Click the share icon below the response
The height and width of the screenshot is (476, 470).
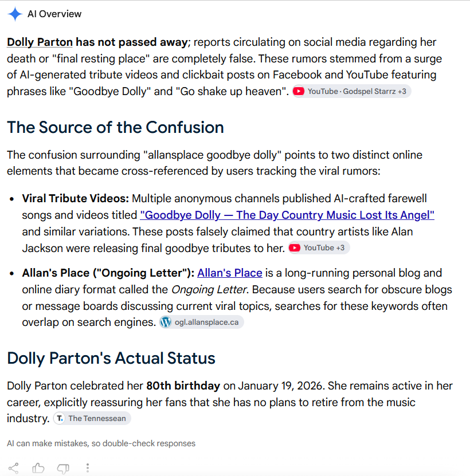coord(13,468)
